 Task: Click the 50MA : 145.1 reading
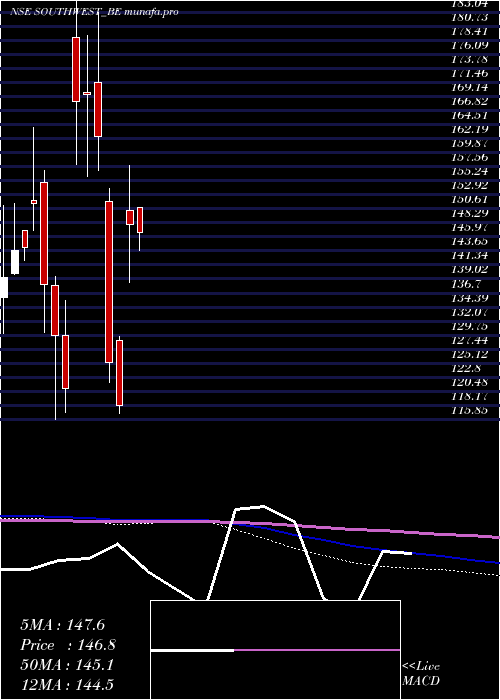tap(67, 665)
